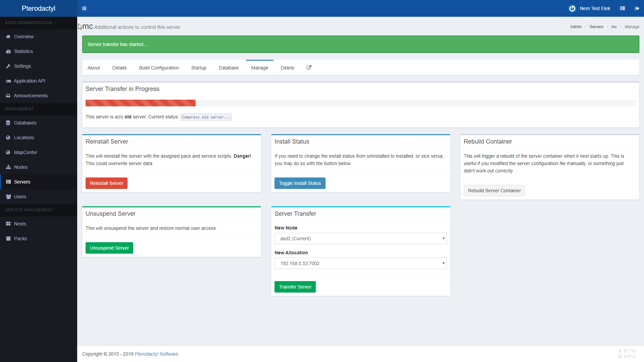This screenshot has height=362, width=644.
Task: Open server list icon in top bar
Action: [x=622, y=8]
